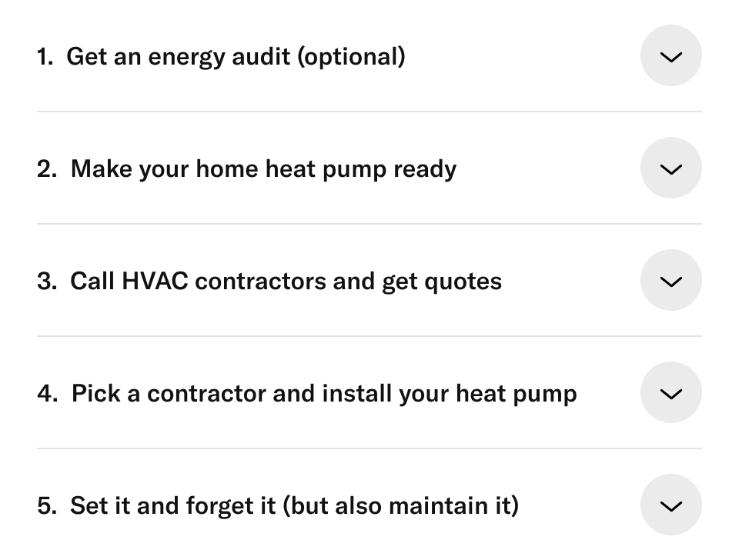Screen dimensions: 739x560
Task: Click 'install your heat pump' text in step four
Action: point(449,393)
